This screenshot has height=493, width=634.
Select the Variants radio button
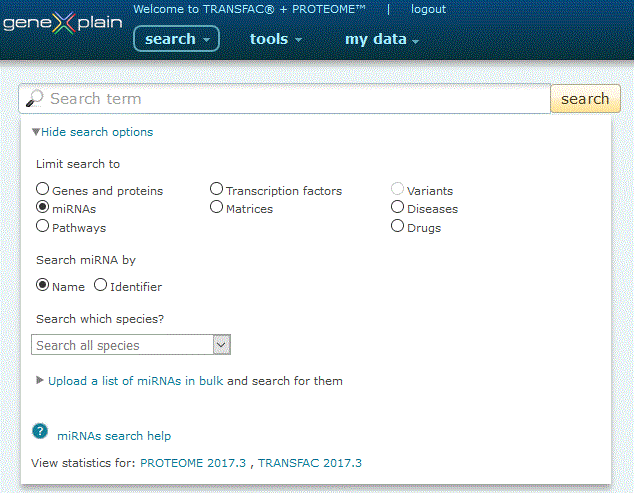(x=397, y=188)
